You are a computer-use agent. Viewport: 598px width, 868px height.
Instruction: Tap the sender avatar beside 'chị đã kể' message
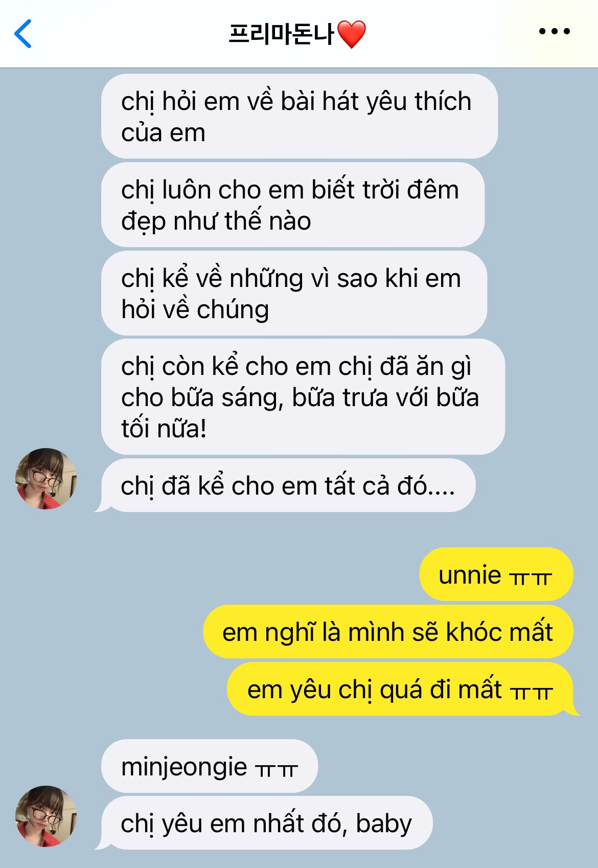coord(46,479)
